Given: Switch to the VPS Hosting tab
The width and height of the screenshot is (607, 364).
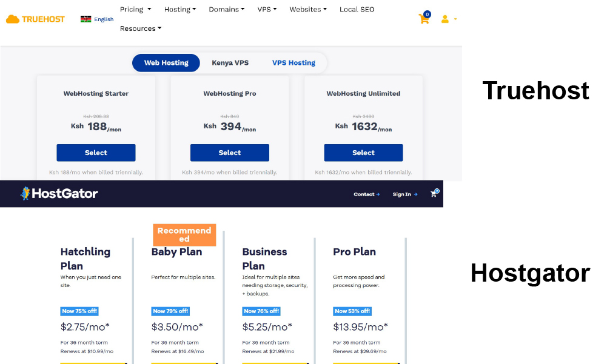Looking at the screenshot, I should 293,62.
